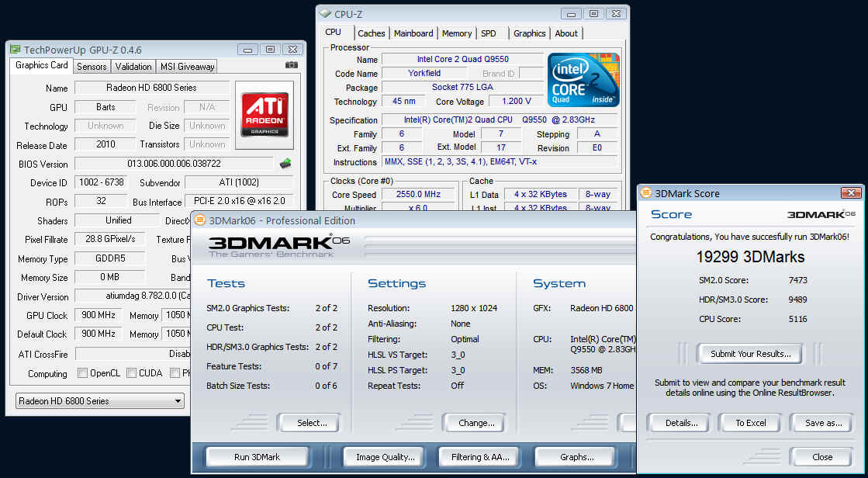The height and width of the screenshot is (478, 868).
Task: Maximize the CPU-Z window
Action: [593, 15]
